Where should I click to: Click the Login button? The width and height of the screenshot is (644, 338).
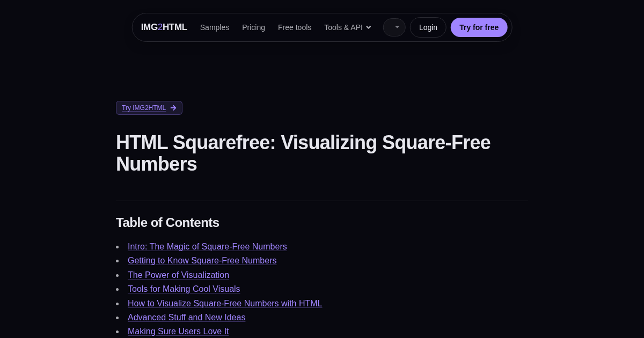pos(428,27)
